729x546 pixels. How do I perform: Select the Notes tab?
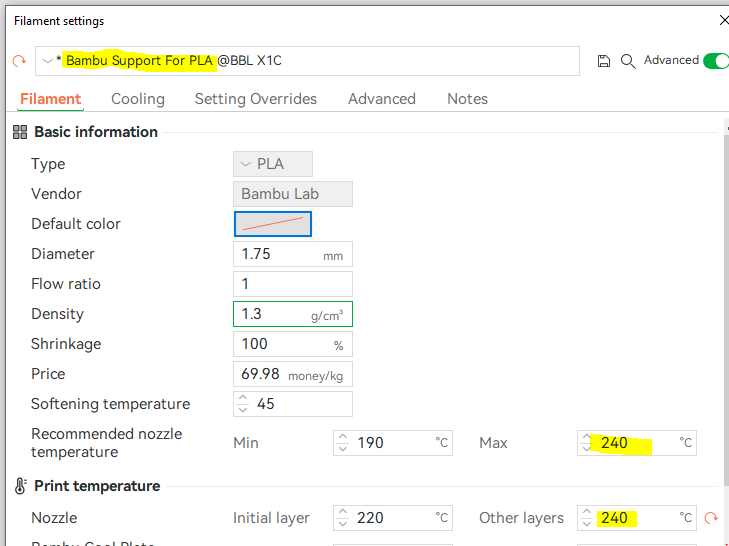point(467,99)
